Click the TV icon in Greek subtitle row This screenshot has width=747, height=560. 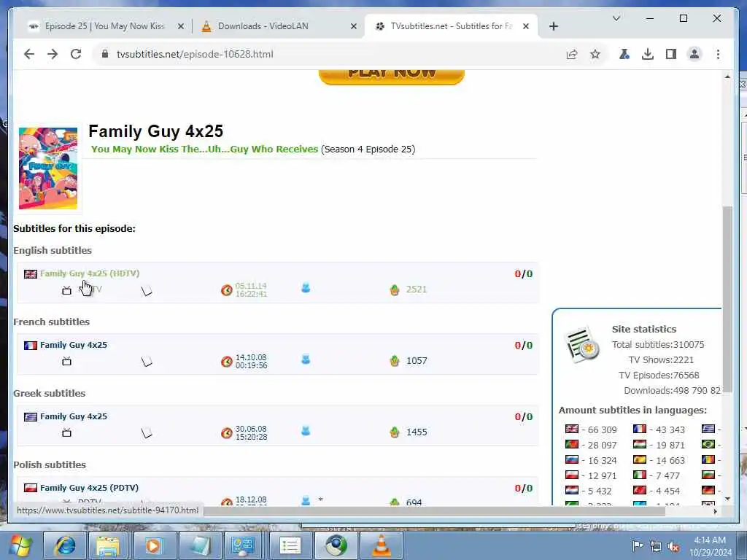click(66, 433)
